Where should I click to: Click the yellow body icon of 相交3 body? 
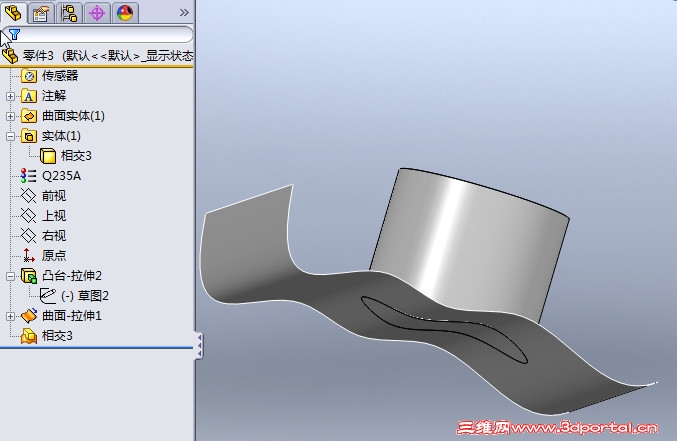point(48,156)
